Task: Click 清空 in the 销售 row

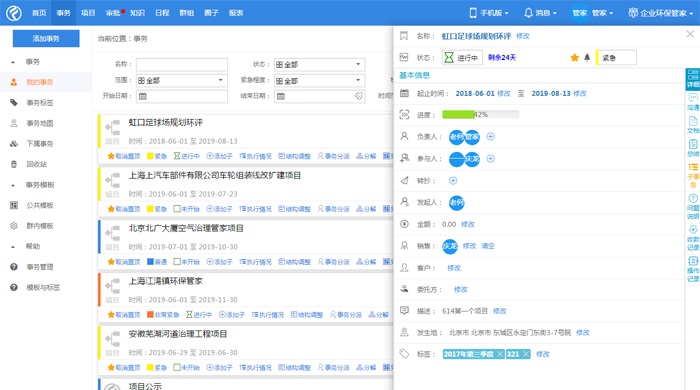Action: tap(488, 246)
